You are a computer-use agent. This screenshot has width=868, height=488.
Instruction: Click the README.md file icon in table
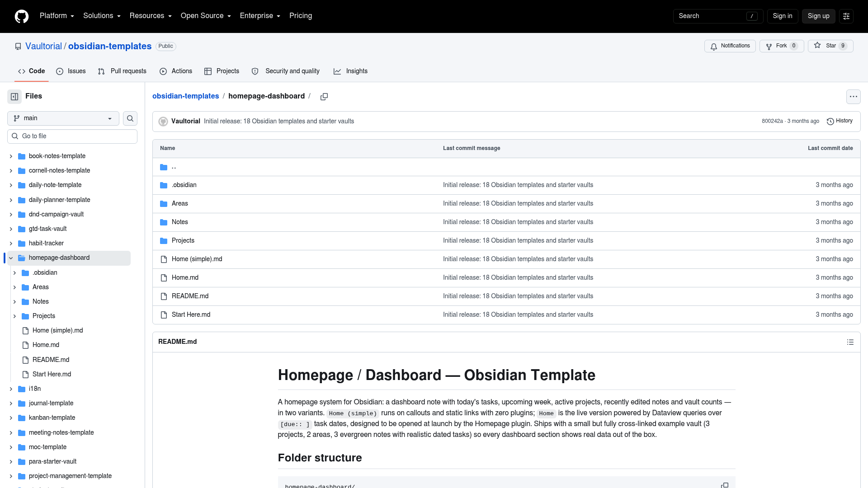pos(164,296)
